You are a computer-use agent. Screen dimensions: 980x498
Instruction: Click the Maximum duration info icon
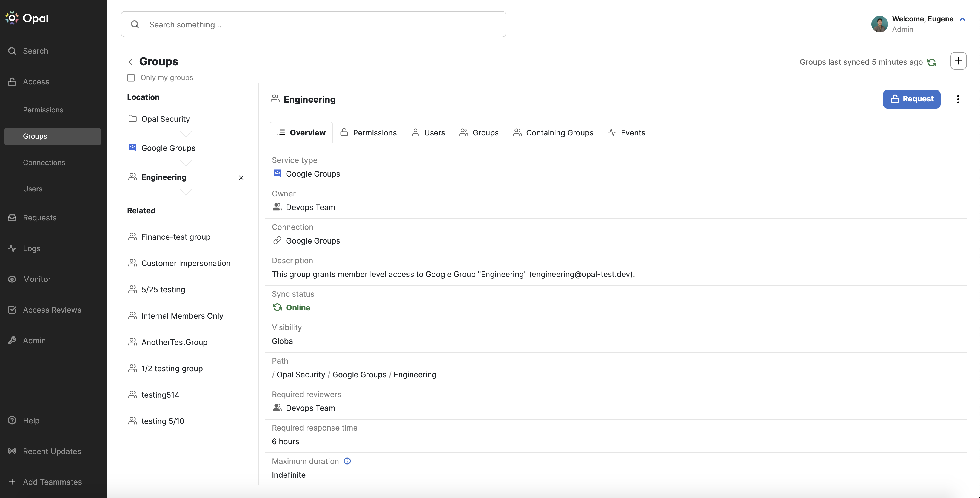coord(347,461)
